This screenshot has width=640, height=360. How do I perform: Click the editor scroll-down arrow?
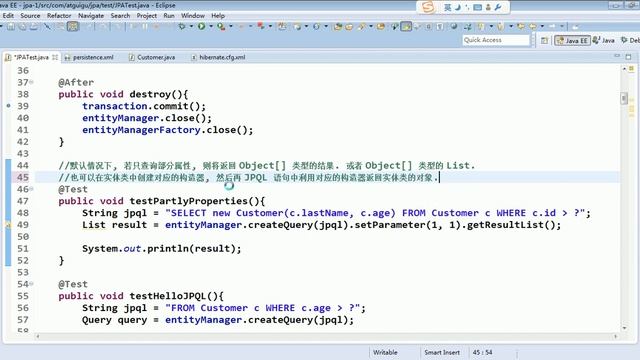click(x=624, y=328)
